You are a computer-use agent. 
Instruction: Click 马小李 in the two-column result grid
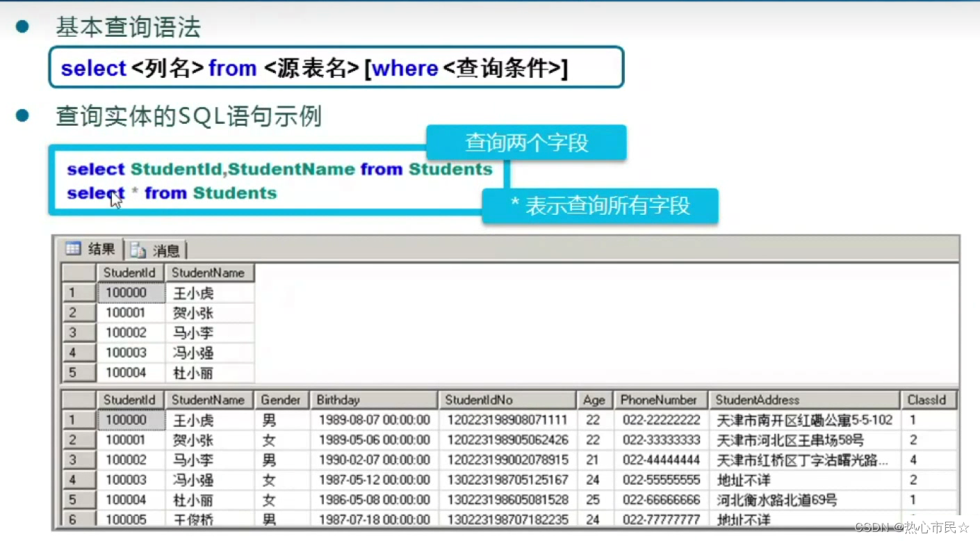click(209, 333)
